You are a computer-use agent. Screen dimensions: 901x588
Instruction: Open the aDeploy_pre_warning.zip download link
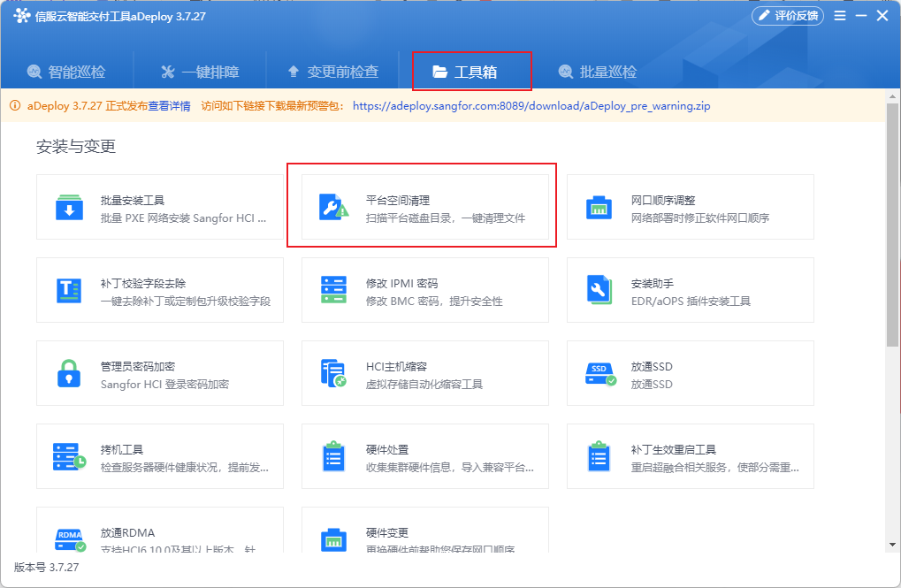click(531, 106)
